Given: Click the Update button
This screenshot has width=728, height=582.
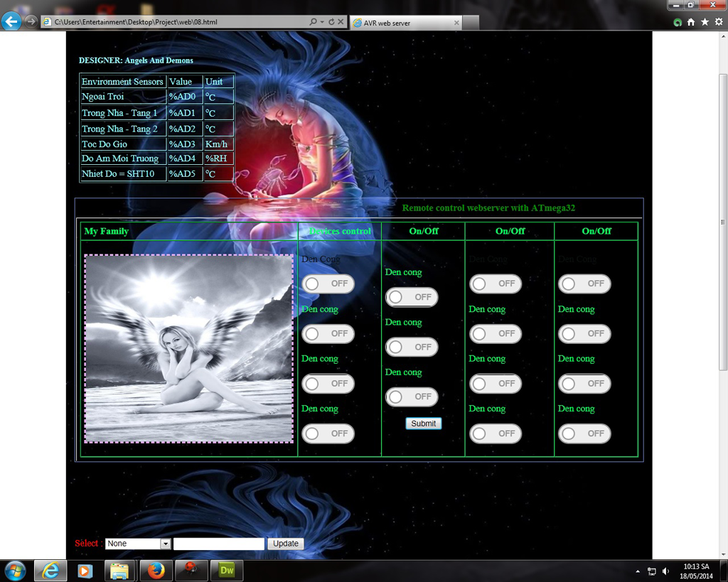Looking at the screenshot, I should [x=286, y=544].
